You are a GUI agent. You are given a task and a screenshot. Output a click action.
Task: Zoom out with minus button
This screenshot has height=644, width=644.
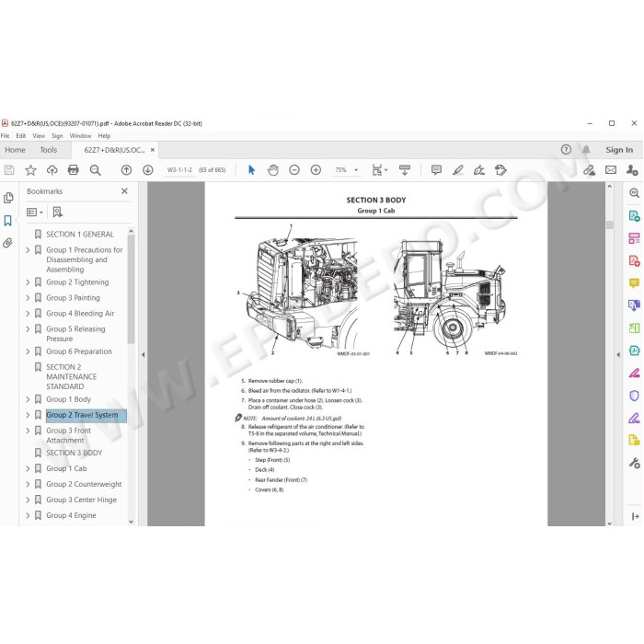pos(294,170)
